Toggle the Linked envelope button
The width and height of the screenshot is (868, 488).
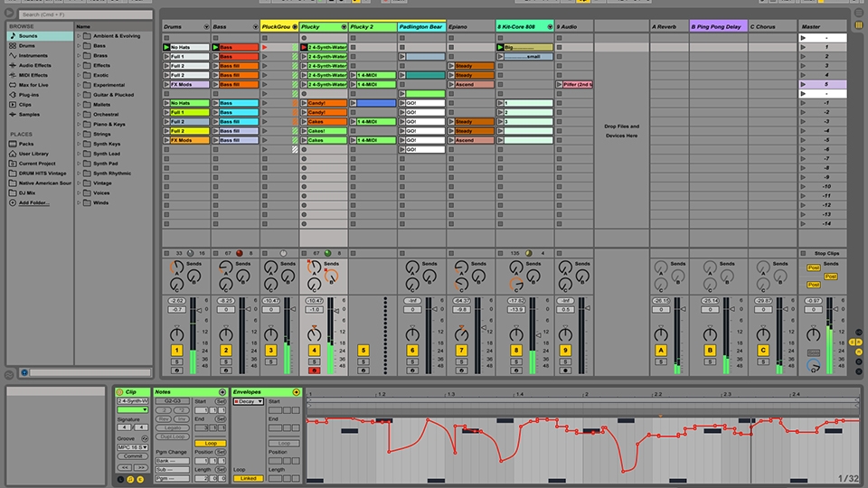coord(248,478)
